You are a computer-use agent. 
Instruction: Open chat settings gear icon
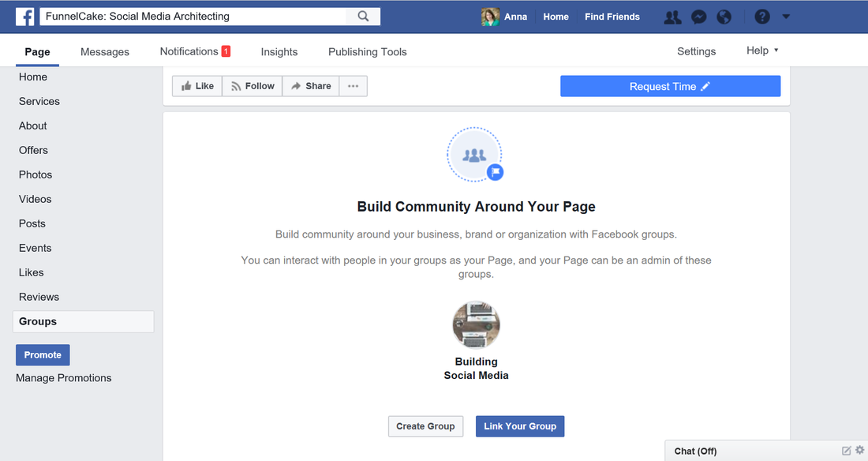(x=859, y=450)
